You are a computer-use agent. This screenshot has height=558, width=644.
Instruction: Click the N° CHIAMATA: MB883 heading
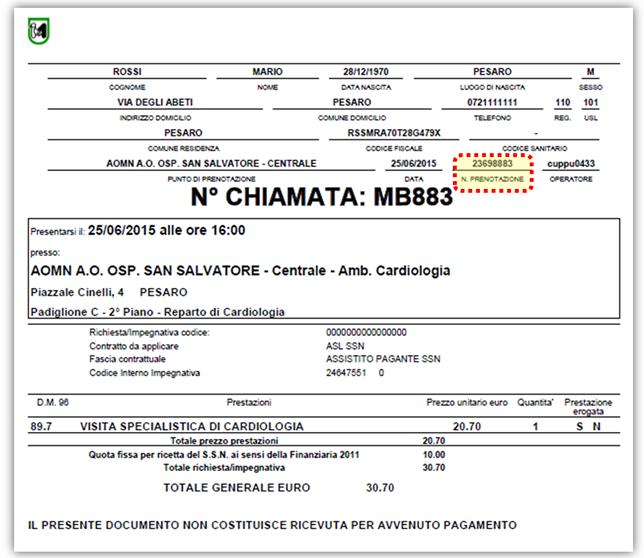[322, 196]
